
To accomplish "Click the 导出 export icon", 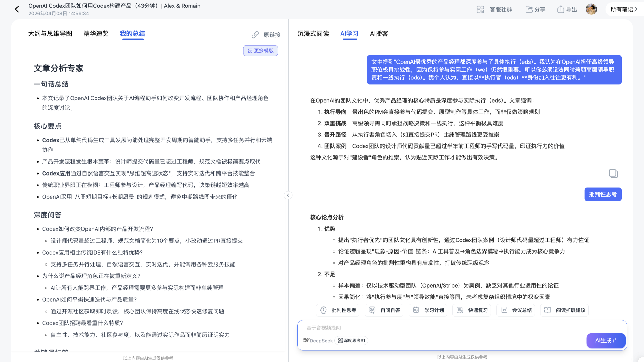I will pyautogui.click(x=561, y=9).
